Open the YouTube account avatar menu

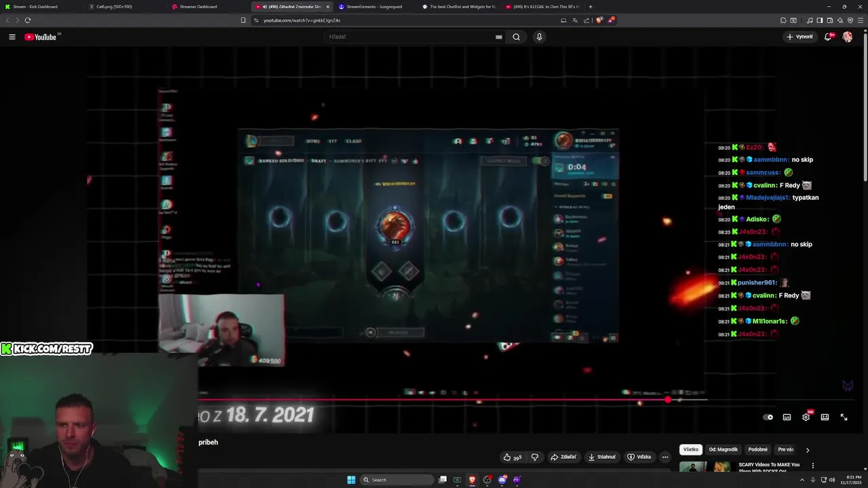[847, 37]
